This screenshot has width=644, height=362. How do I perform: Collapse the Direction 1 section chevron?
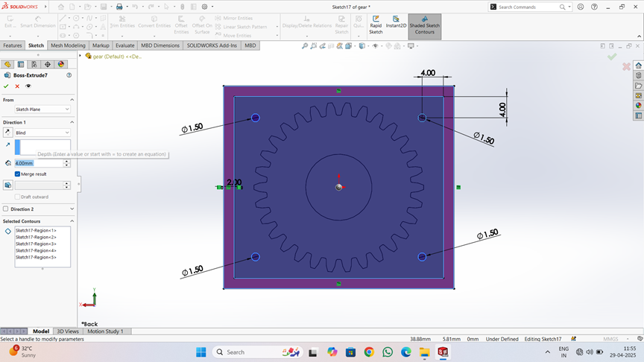(72, 122)
